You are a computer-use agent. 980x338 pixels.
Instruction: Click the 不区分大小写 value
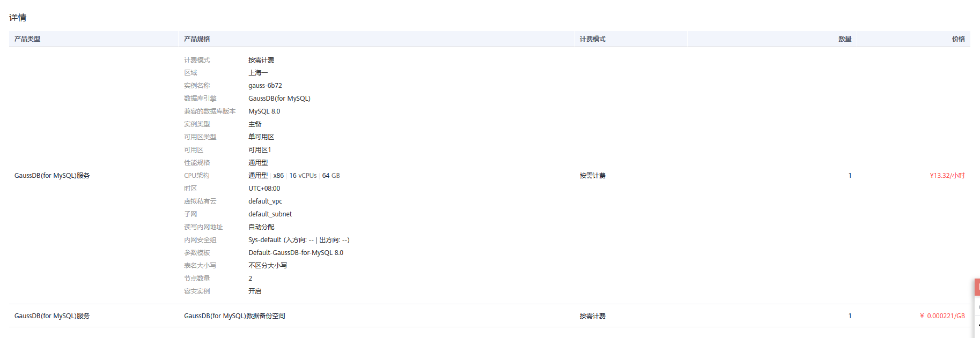point(268,266)
